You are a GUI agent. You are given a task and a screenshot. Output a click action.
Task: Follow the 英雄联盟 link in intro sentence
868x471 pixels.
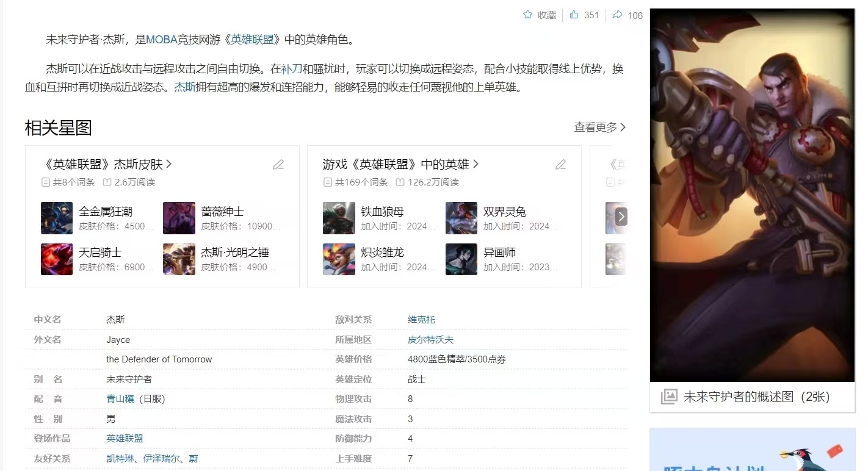(251, 40)
